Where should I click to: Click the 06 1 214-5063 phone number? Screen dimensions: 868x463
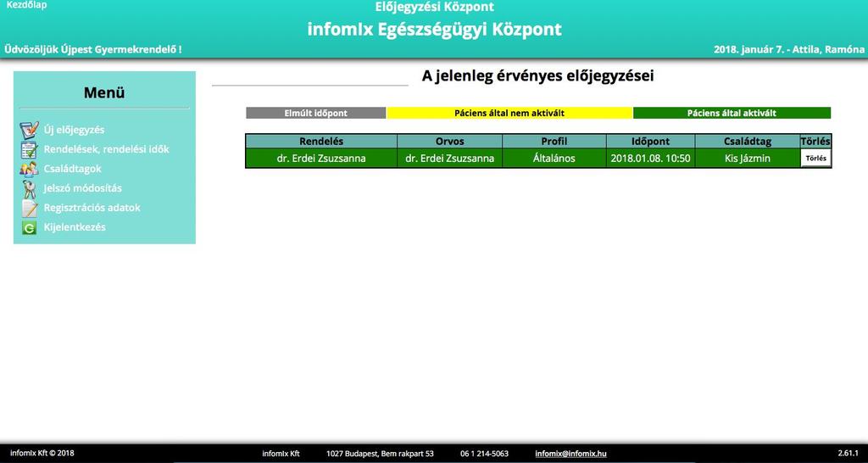pos(484,454)
